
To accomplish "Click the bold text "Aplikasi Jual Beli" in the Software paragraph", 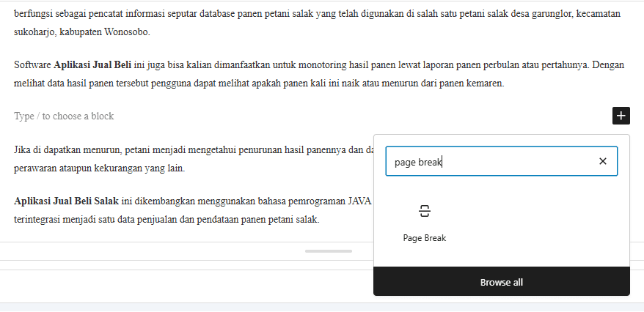I will click(x=92, y=64).
